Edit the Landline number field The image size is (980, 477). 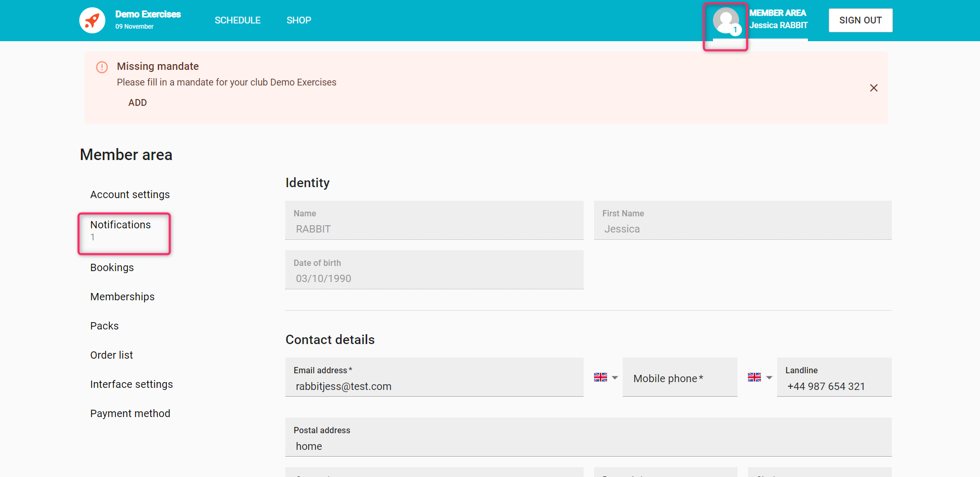coord(834,377)
